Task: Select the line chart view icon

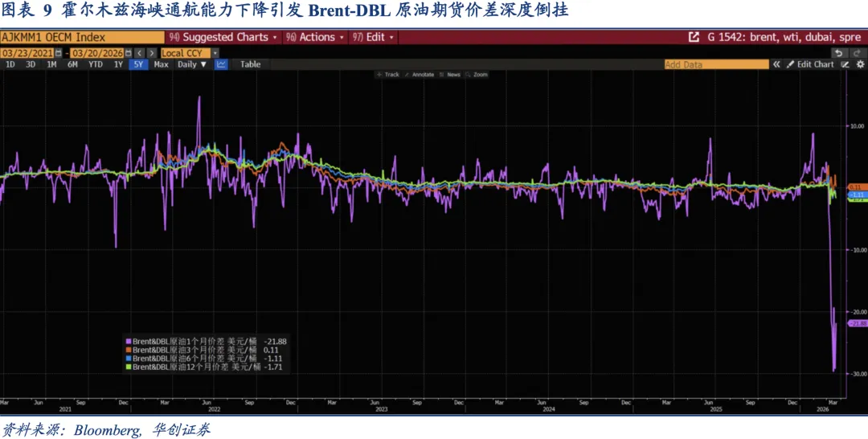Action: coord(221,64)
